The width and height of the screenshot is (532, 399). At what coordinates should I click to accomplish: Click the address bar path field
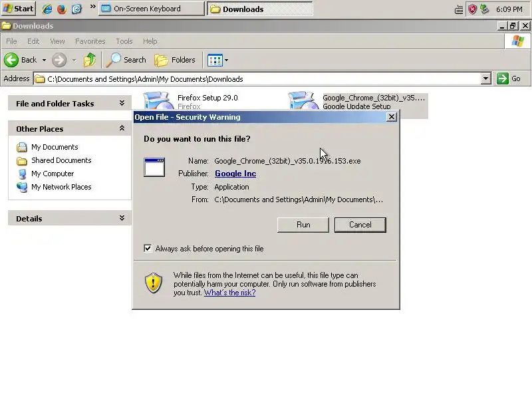[258, 79]
